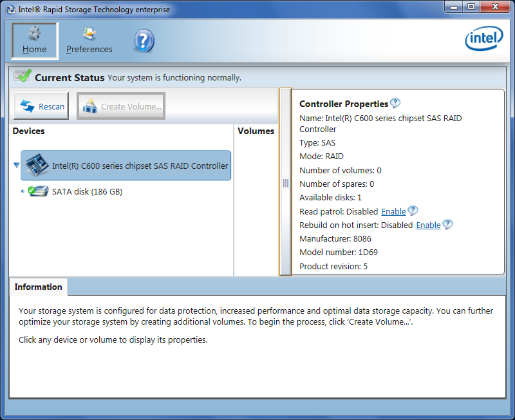515x420 pixels.
Task: Select the Information tab
Action: pyautogui.click(x=39, y=287)
